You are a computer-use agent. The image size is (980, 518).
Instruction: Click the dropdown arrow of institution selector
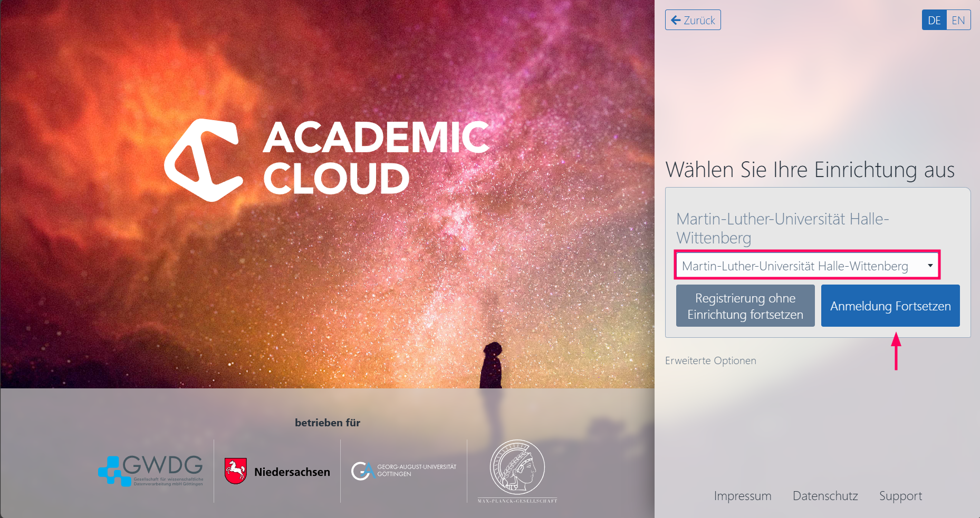point(930,266)
